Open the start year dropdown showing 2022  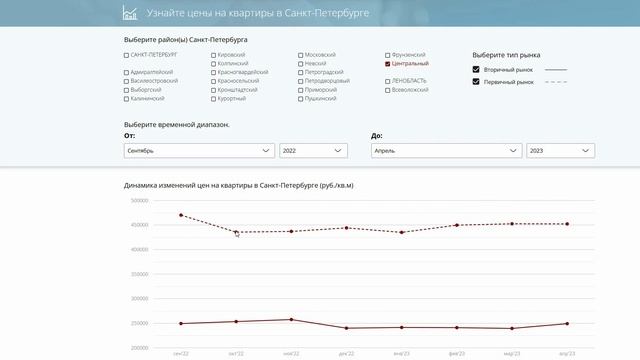[313, 151]
